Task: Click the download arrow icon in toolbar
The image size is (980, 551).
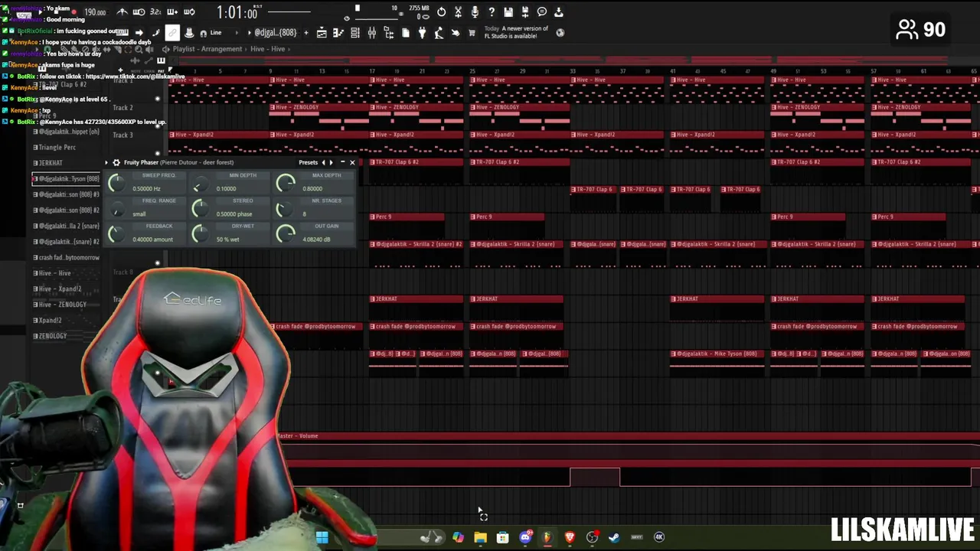Action: (x=559, y=12)
